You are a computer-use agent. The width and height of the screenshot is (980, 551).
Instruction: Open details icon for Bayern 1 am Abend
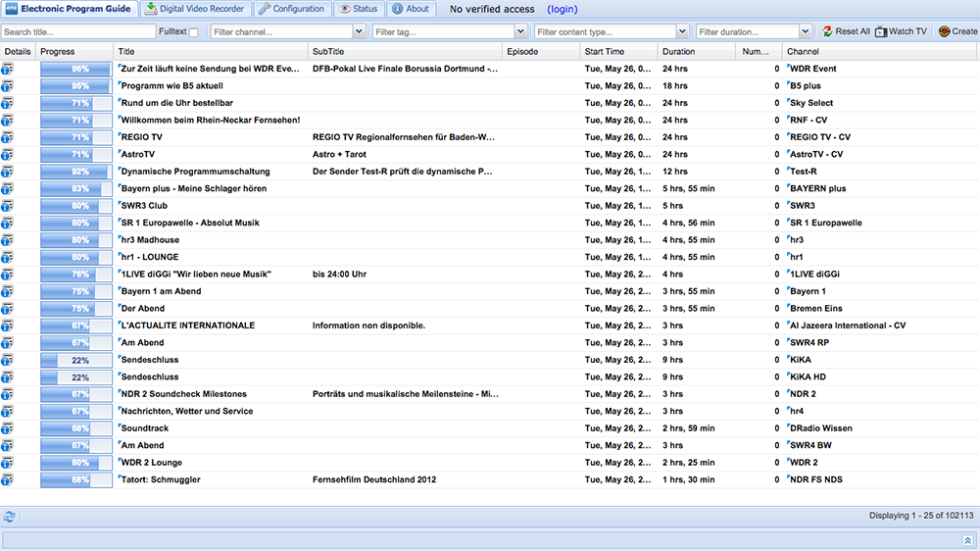pos(7,291)
